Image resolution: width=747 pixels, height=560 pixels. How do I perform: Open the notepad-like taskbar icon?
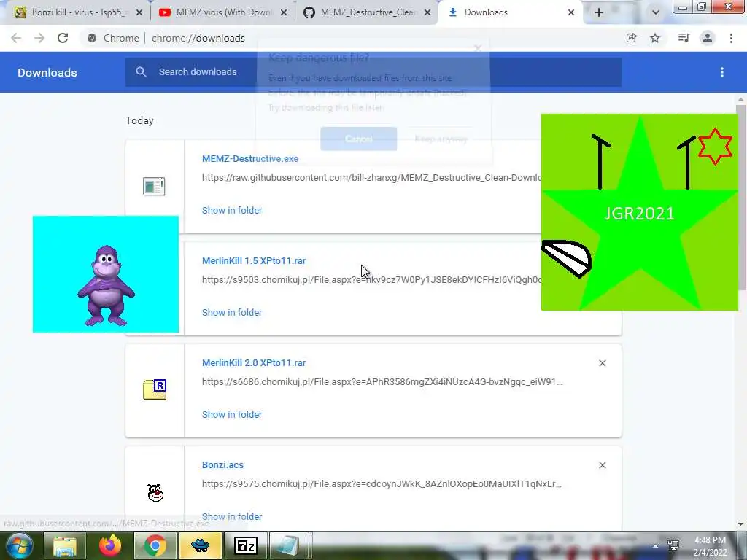coord(289,545)
